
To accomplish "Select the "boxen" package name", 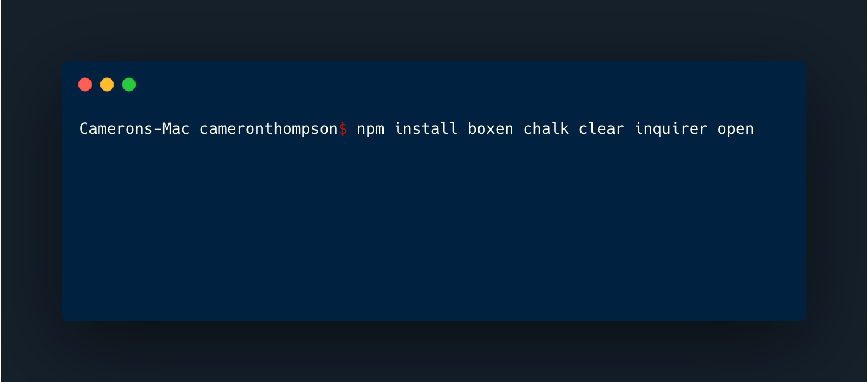I will (x=491, y=128).
